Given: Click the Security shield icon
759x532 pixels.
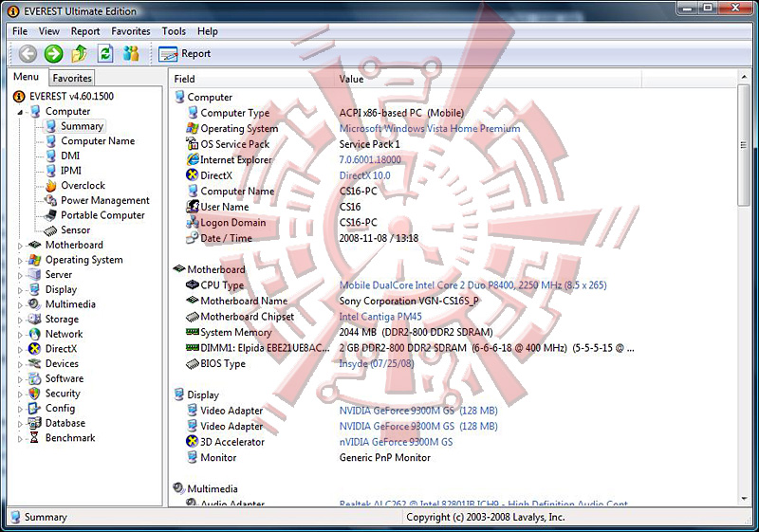Looking at the screenshot, I should pos(34,394).
